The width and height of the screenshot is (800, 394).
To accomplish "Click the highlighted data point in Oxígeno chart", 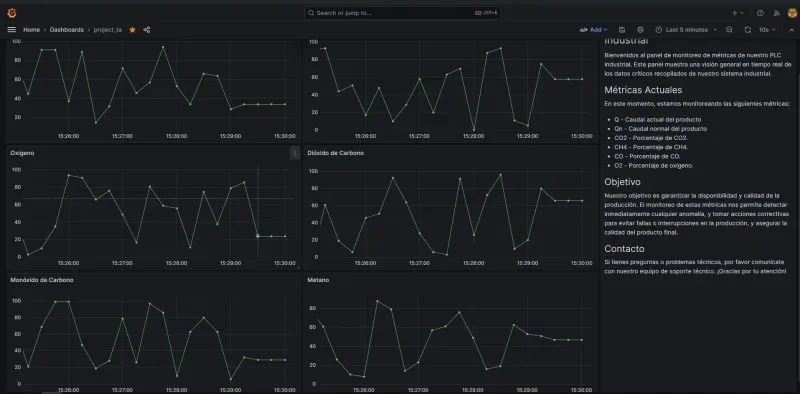I will point(258,236).
